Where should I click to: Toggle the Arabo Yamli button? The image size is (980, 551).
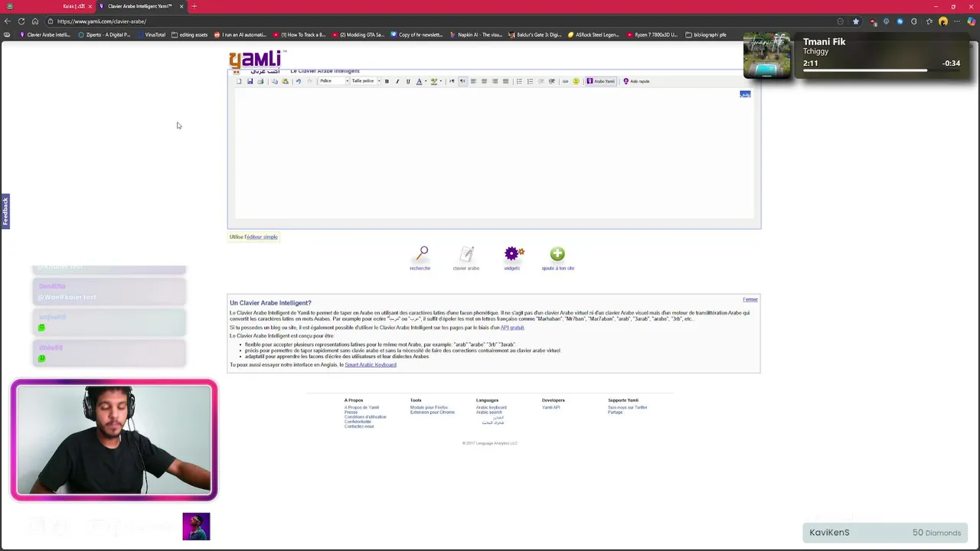click(x=601, y=81)
